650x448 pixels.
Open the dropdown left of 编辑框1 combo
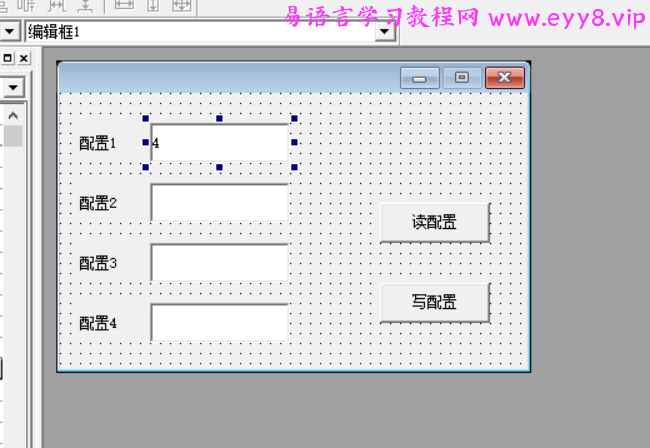click(9, 31)
